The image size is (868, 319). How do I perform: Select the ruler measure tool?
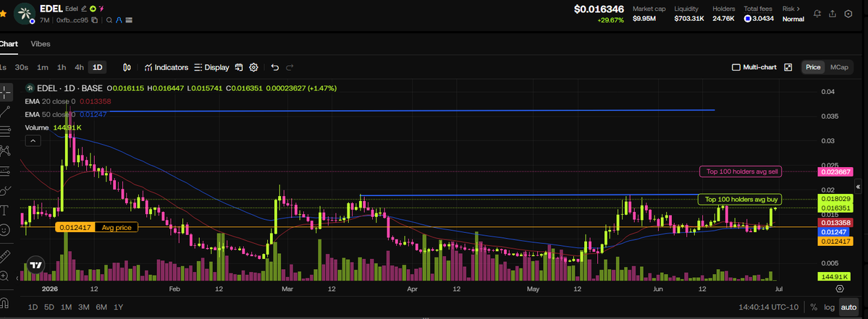[5, 255]
